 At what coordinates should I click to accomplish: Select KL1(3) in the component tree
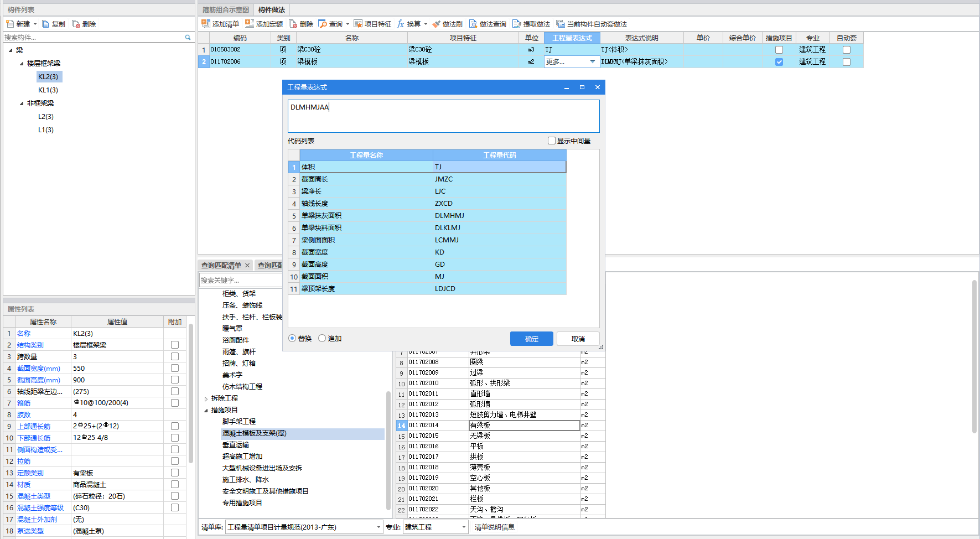pos(48,90)
